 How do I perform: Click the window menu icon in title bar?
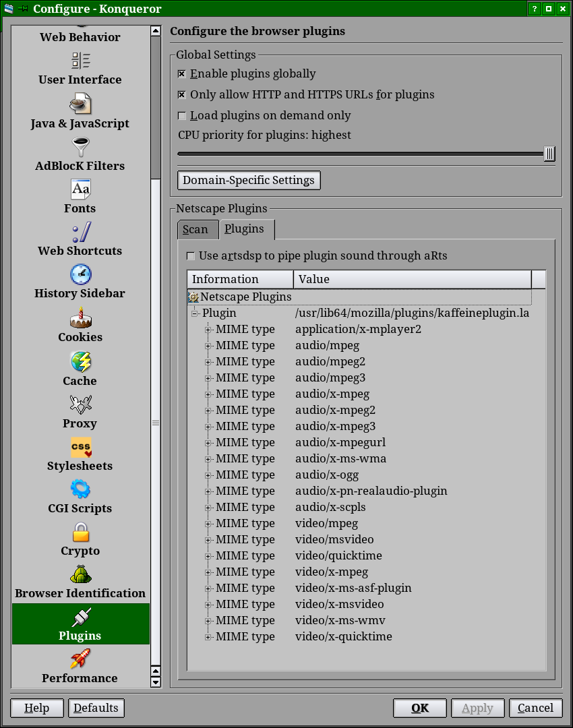tap(8, 8)
